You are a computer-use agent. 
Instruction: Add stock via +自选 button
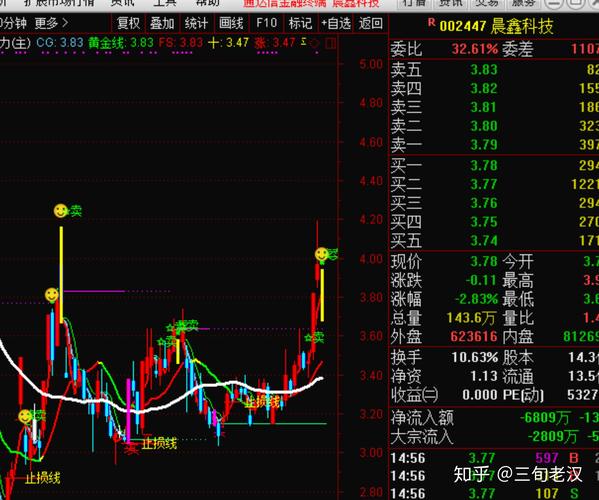pos(336,23)
